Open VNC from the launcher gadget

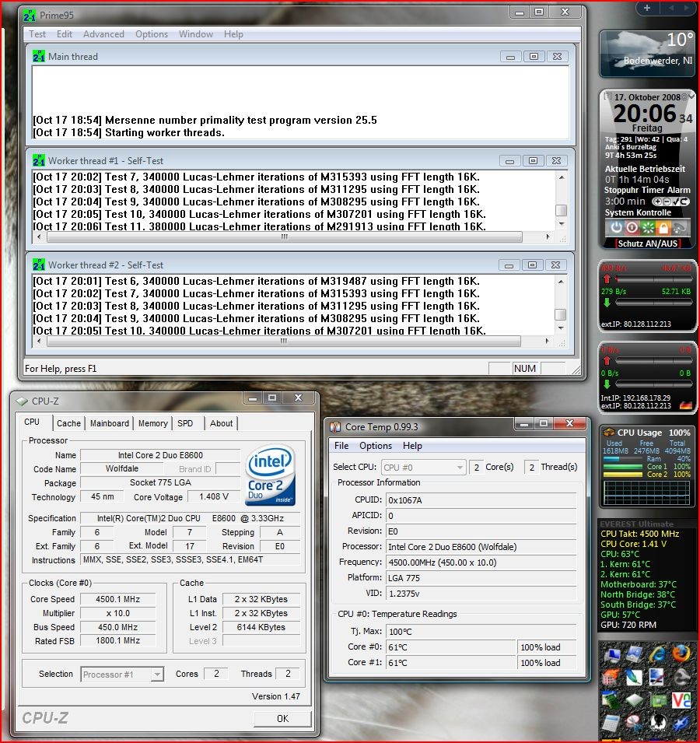(681, 700)
